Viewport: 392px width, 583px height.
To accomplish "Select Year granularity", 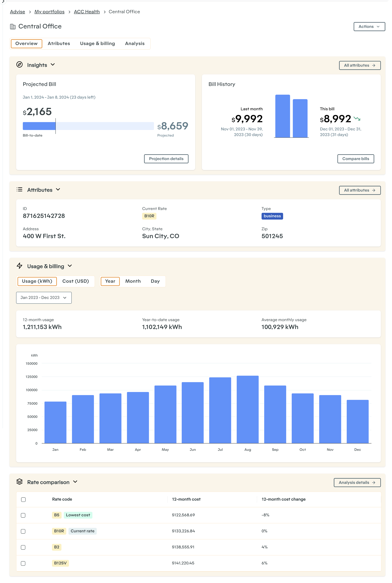I will [x=110, y=281].
